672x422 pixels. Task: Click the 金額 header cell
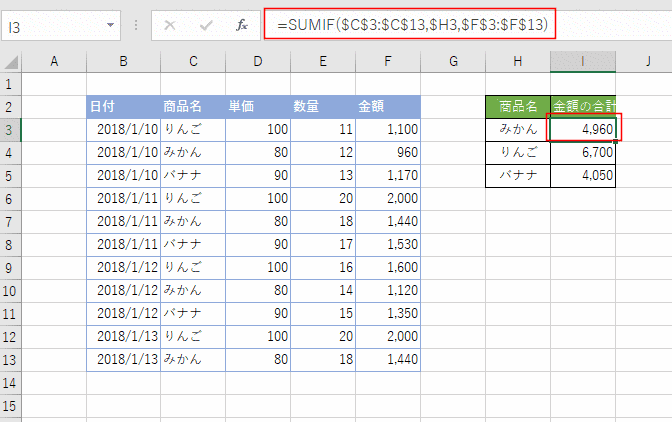click(387, 106)
